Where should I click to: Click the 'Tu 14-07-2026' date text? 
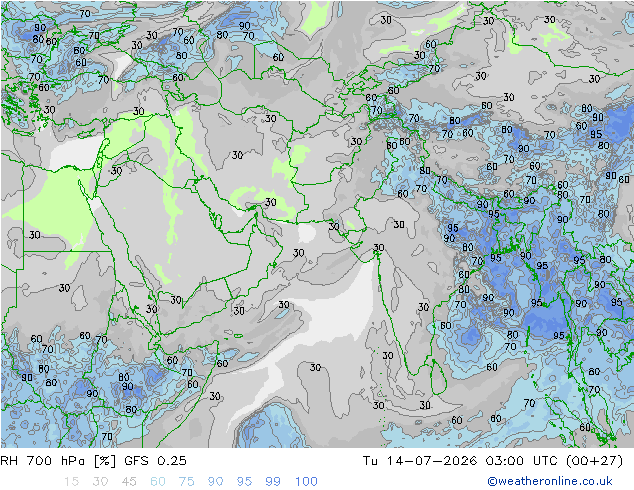coord(420,461)
